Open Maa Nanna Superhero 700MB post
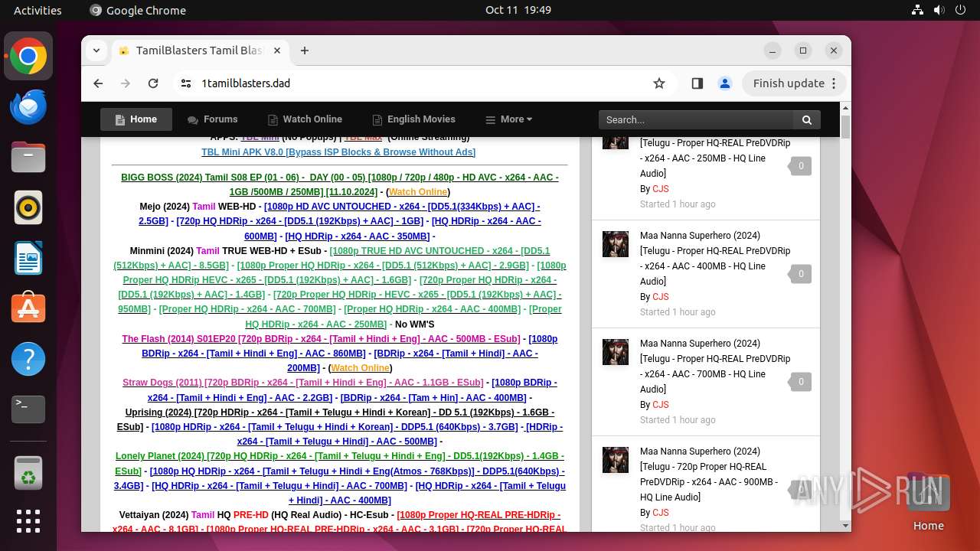 (x=715, y=367)
